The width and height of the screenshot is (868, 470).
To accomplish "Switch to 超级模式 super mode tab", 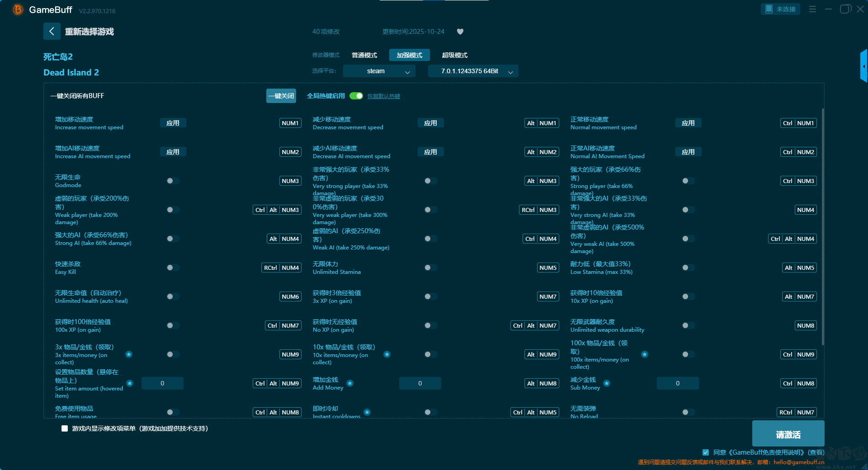I will 454,55.
